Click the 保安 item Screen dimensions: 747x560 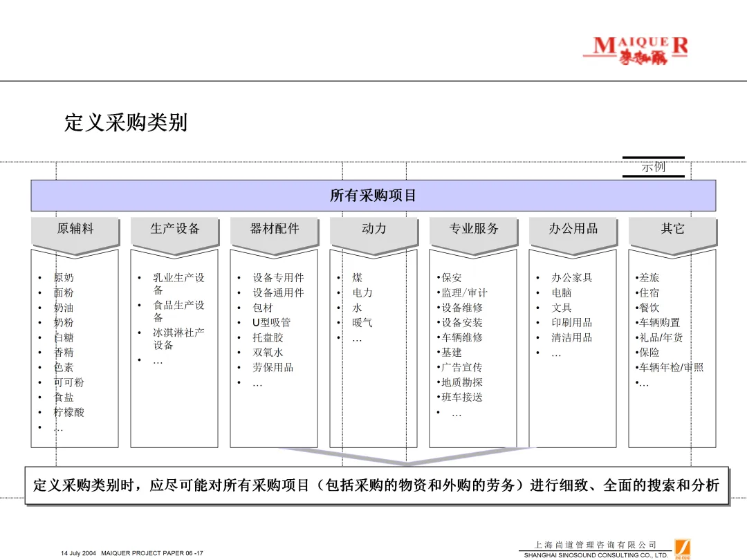452,278
